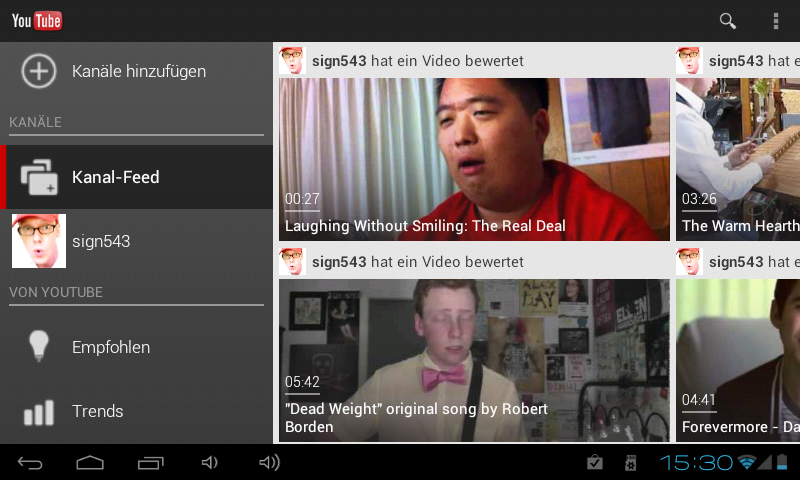Open the SD card notification icon
Screen dimensions: 800x480
click(631, 463)
